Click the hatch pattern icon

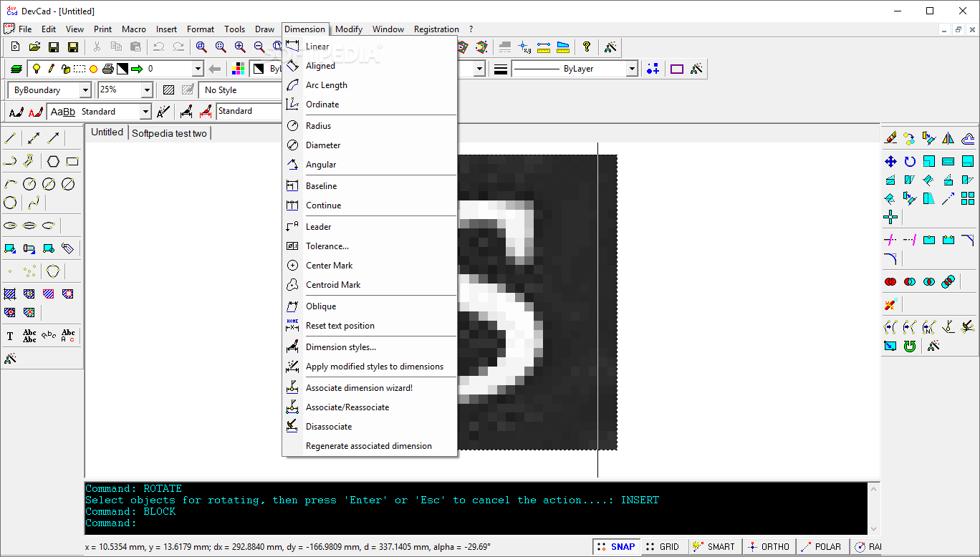(x=168, y=90)
